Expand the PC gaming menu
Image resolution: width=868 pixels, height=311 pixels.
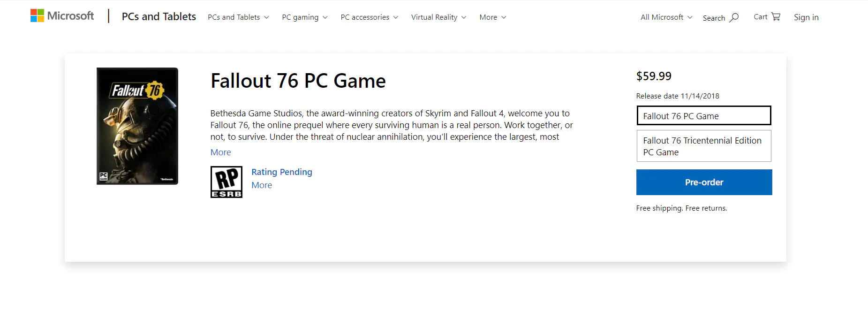pos(305,17)
